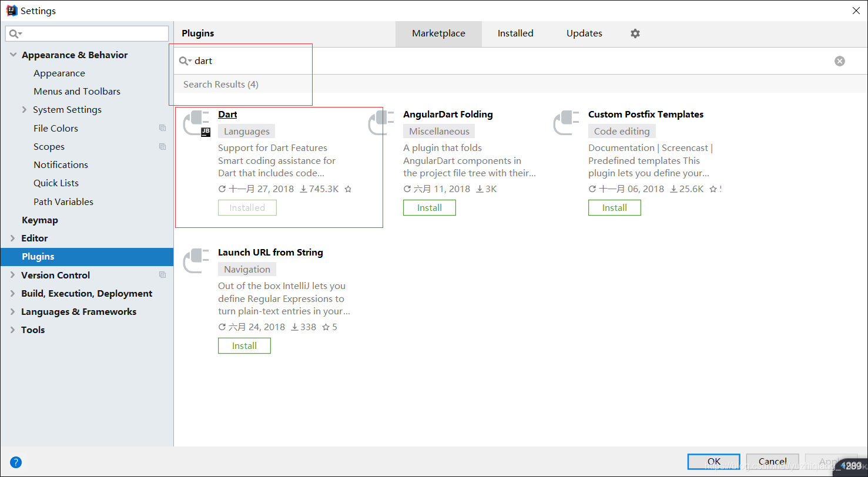
Task: Cancel the Settings dialog
Action: pos(773,461)
